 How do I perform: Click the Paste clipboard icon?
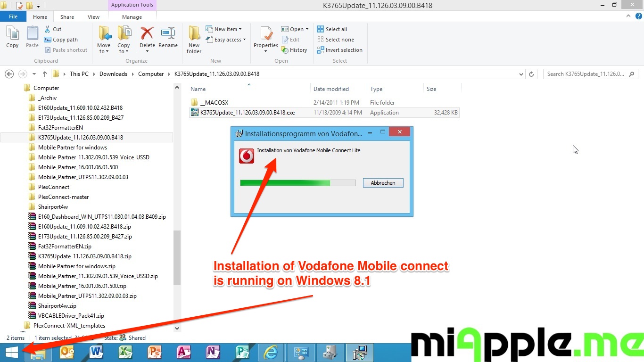(32, 34)
